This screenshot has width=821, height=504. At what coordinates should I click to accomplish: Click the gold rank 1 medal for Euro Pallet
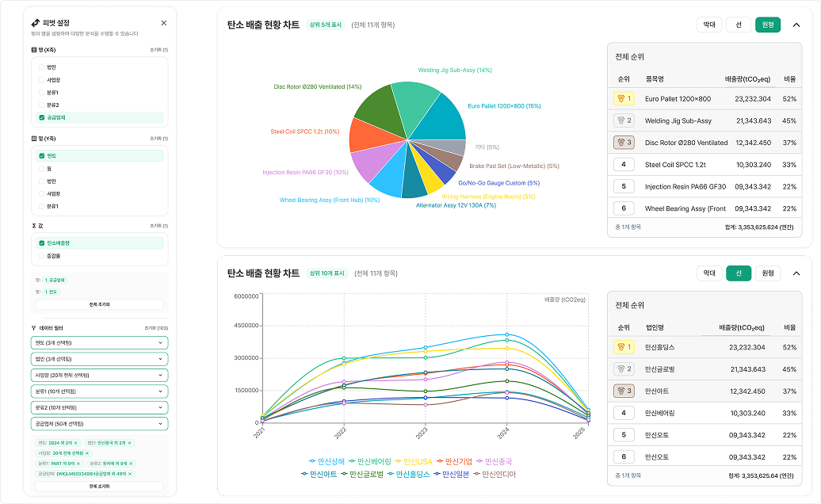[x=624, y=99]
